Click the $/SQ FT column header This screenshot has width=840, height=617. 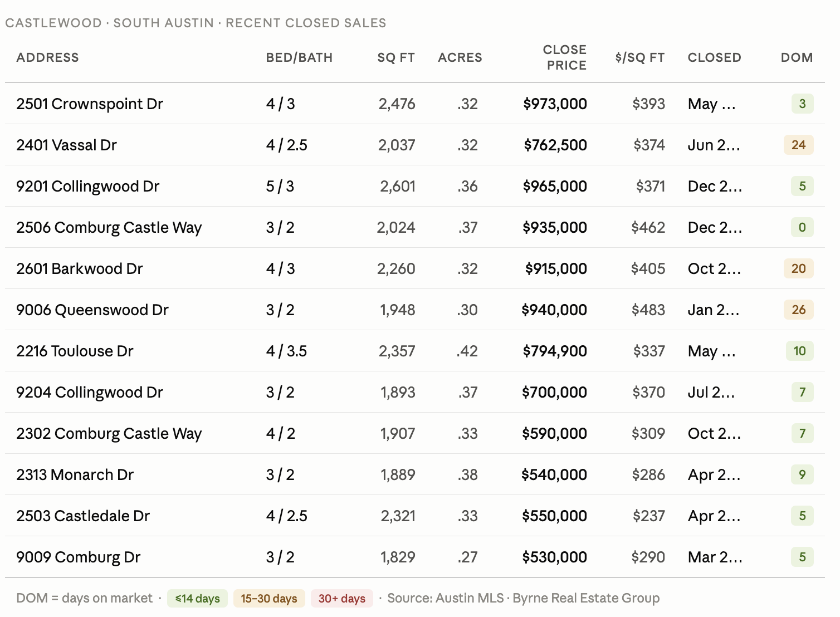(640, 57)
